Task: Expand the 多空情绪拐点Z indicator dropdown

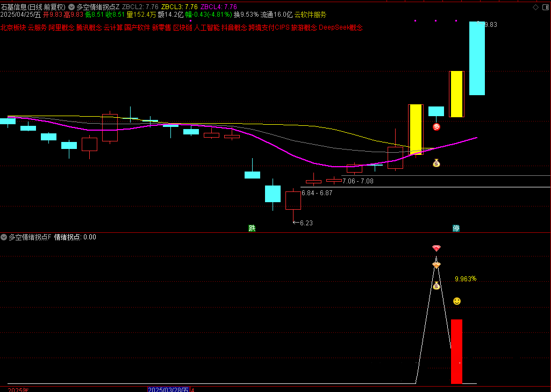Action: click(71, 7)
